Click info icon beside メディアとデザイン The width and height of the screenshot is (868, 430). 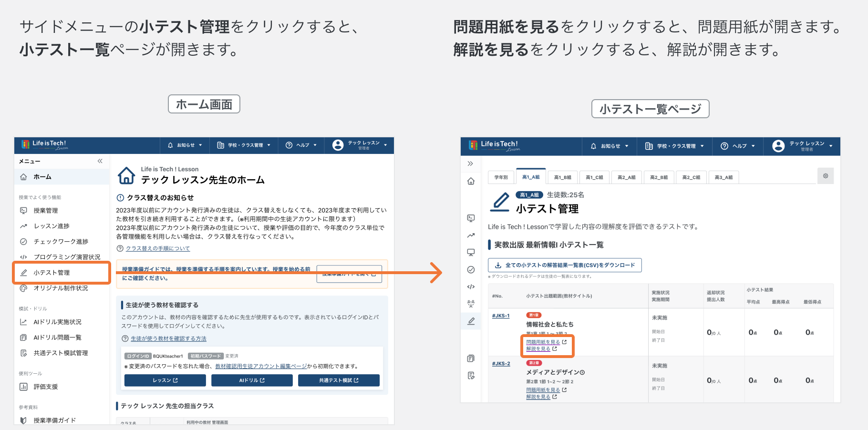pos(582,372)
